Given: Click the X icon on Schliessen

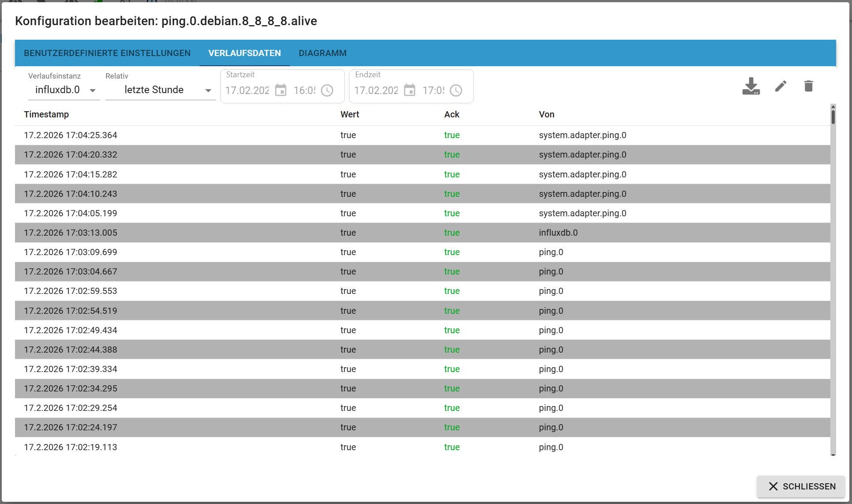Looking at the screenshot, I should pos(773,486).
